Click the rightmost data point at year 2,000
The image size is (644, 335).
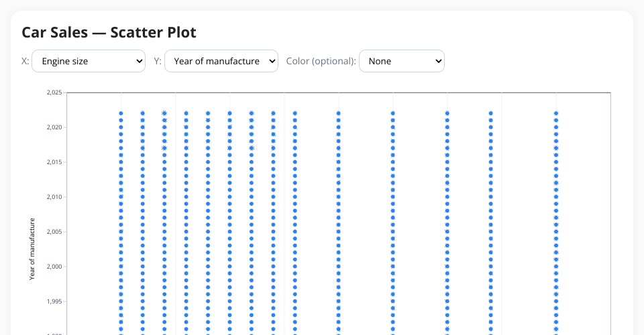556,267
